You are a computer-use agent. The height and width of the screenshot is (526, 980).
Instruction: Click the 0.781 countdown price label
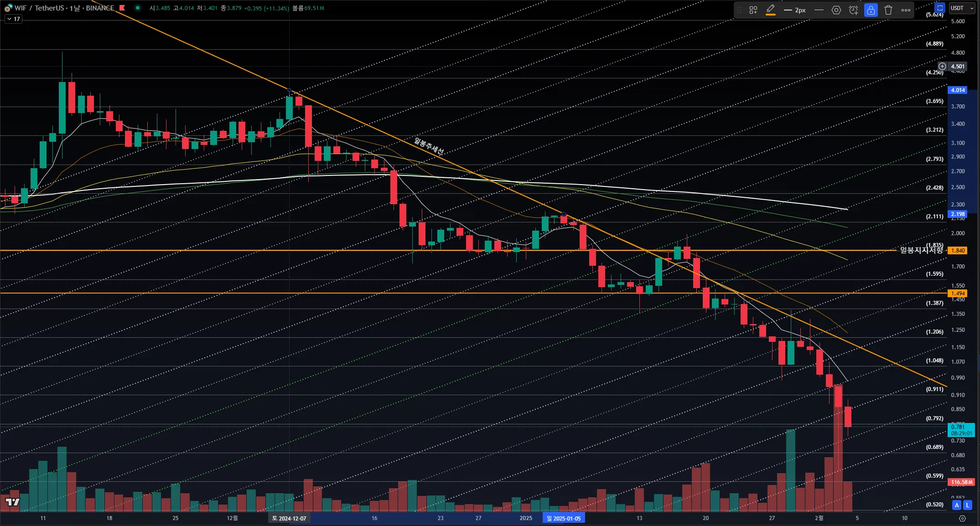pos(961,430)
